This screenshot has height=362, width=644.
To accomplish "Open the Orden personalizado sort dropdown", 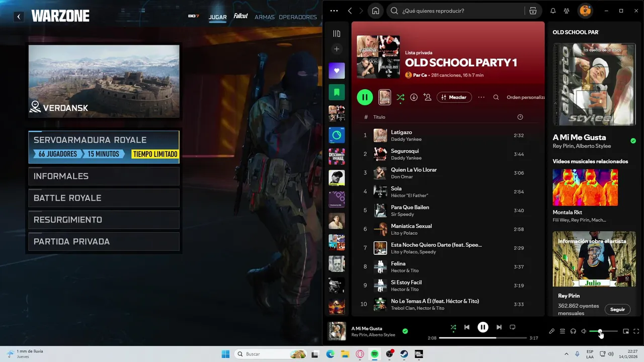I will pos(525,97).
